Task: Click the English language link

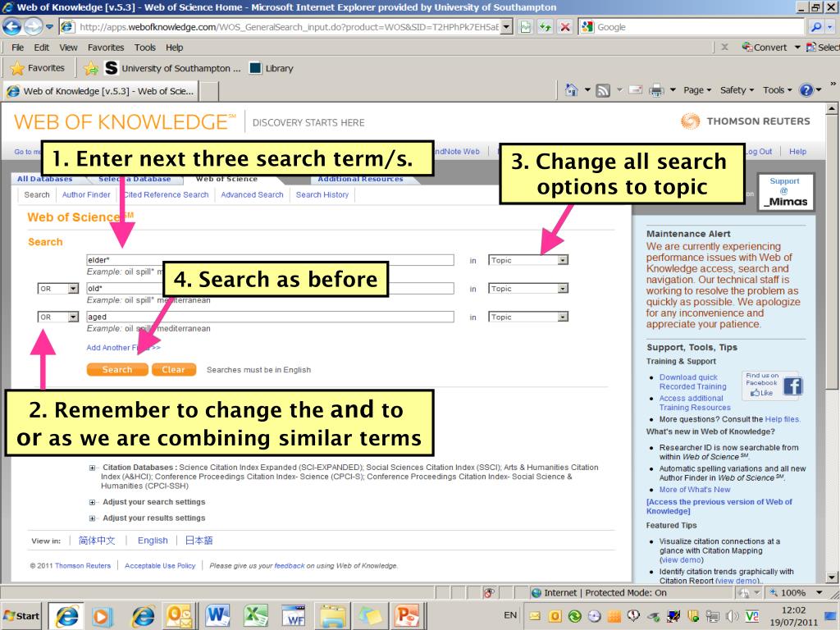Action: pos(153,541)
